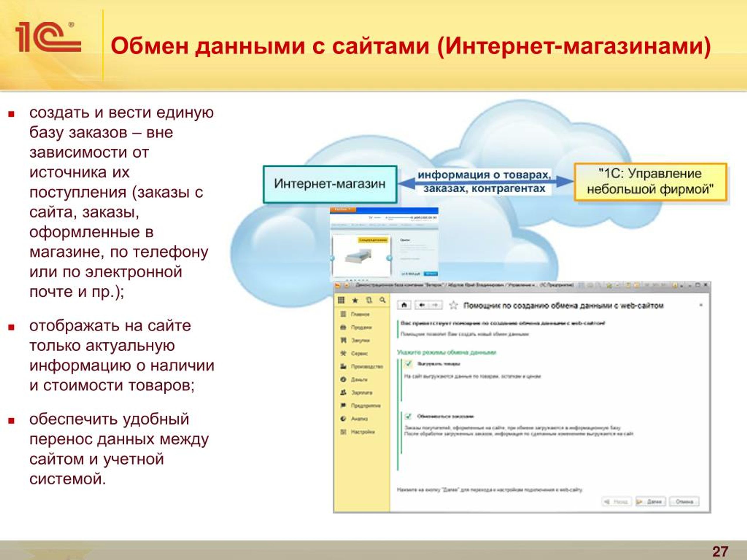This screenshot has height=560, width=747.
Task: Open the sections grid menu icon
Action: 341,300
